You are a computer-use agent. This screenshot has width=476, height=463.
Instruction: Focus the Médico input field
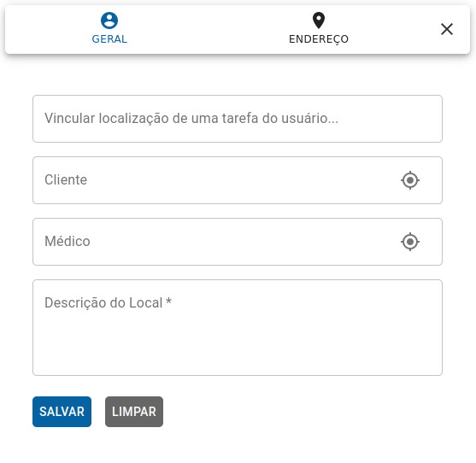click(x=238, y=242)
